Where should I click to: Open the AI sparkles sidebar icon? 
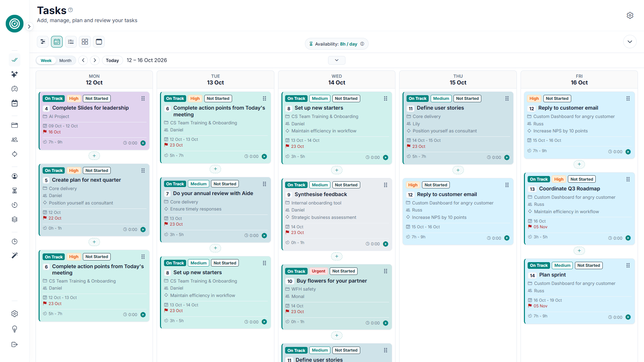14,74
